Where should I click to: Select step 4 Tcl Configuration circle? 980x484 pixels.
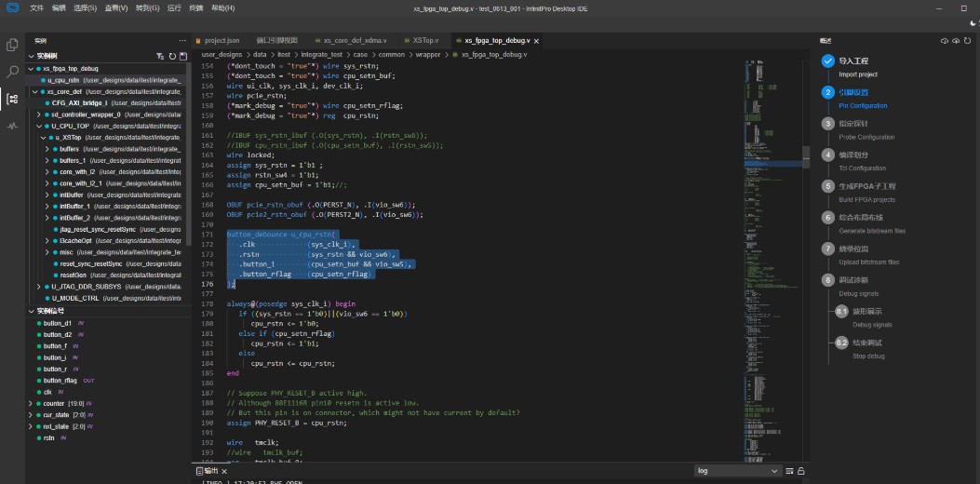[x=828, y=155]
